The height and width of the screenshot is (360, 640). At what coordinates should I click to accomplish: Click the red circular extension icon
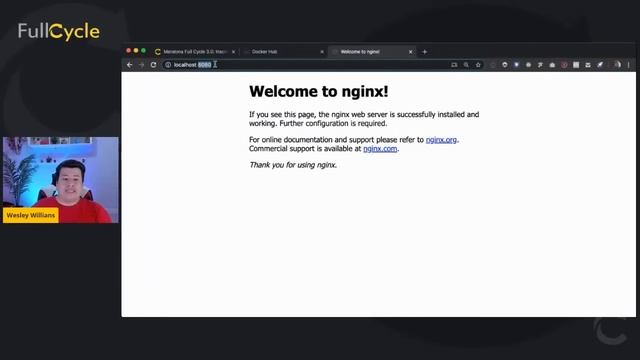point(564,65)
